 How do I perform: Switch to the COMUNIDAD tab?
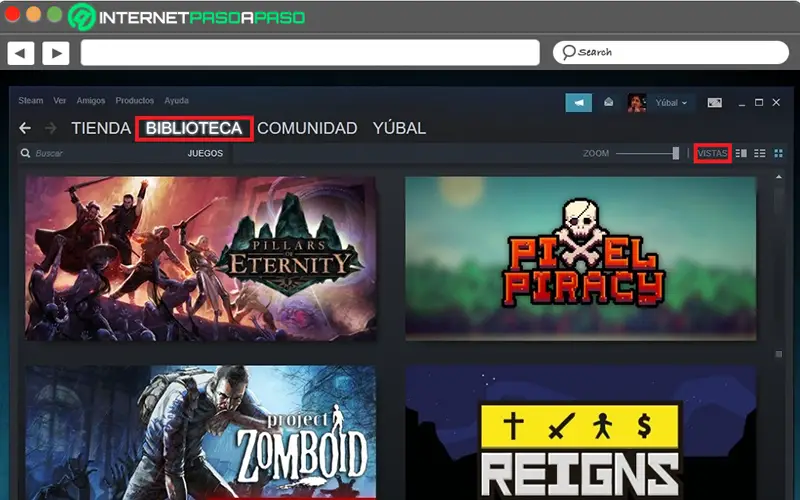pos(307,128)
